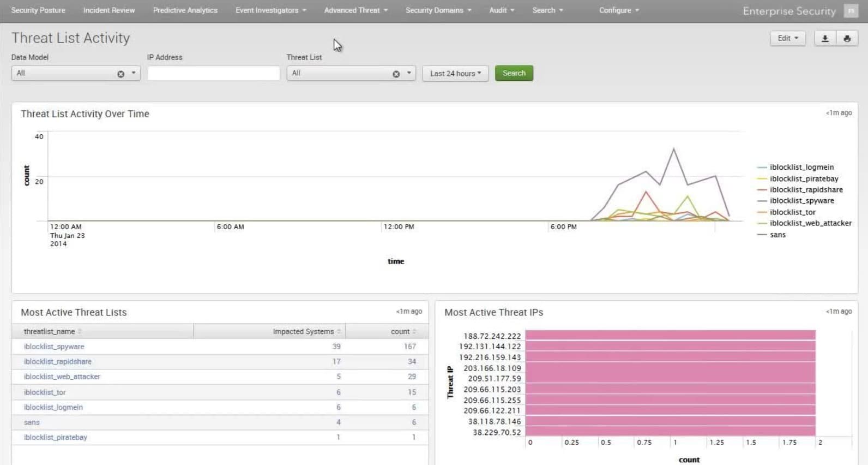Go to the Security Posture tab
This screenshot has height=465, width=868.
pos(38,10)
